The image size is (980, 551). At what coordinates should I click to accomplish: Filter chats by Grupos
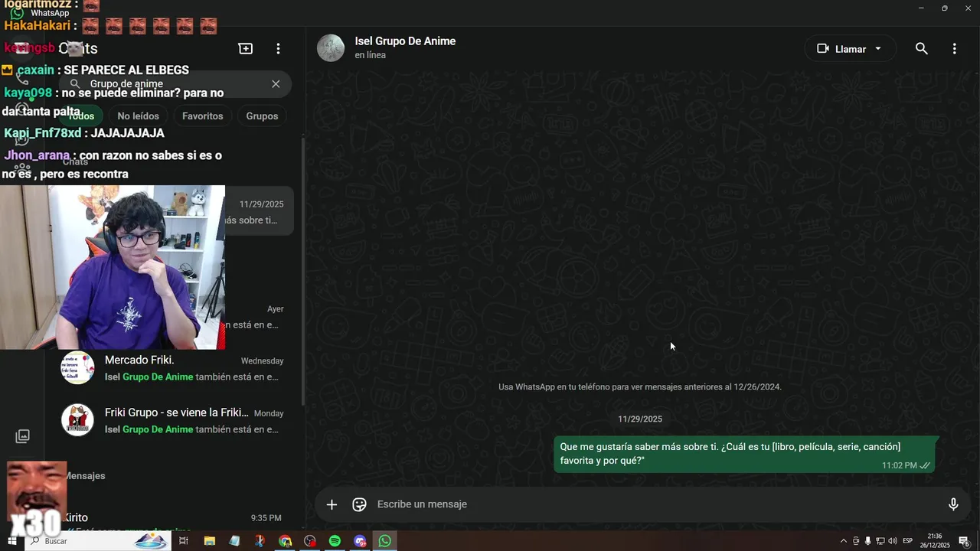pyautogui.click(x=262, y=116)
